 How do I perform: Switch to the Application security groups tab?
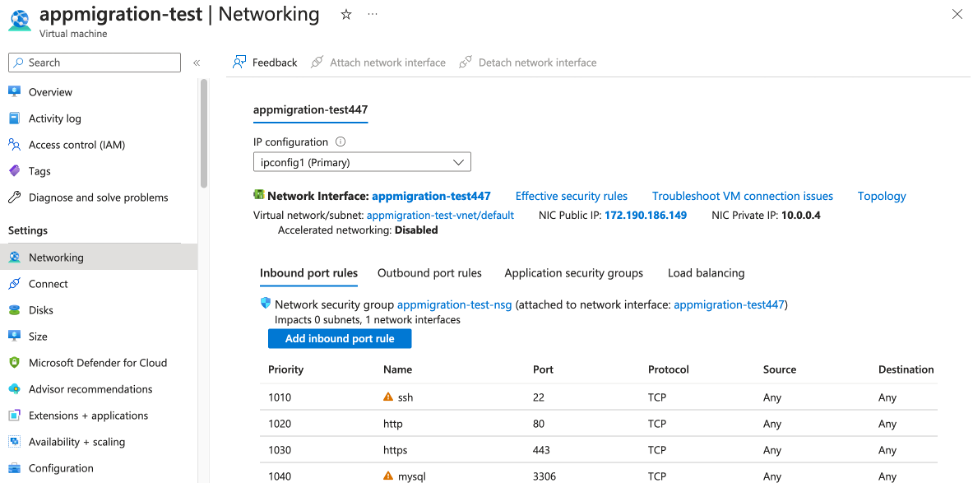[x=574, y=273]
